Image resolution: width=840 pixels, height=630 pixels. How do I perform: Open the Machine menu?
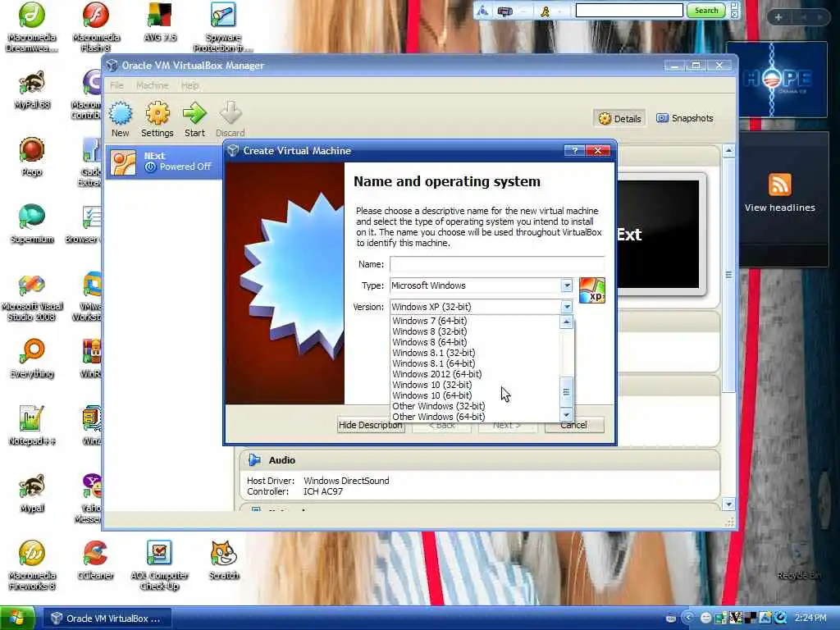[x=152, y=85]
